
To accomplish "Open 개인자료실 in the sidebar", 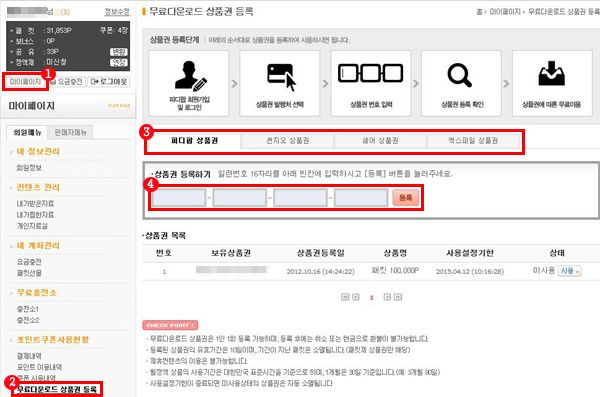I will pos(32,226).
